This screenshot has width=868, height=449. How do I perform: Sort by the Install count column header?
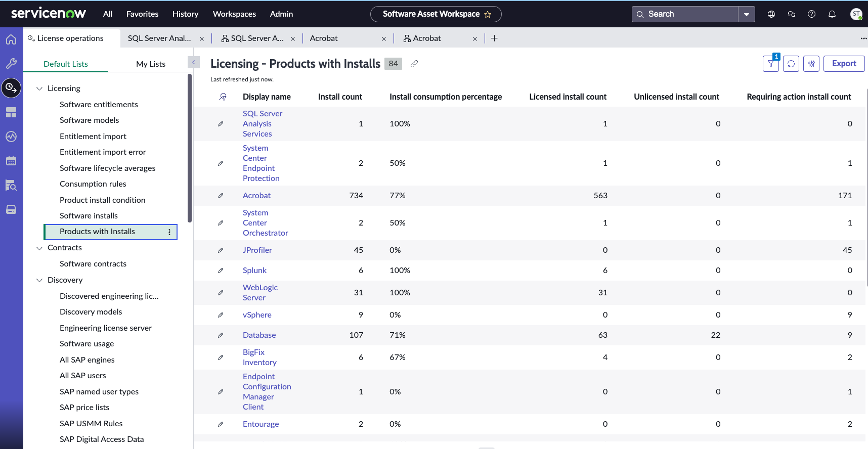pos(340,97)
